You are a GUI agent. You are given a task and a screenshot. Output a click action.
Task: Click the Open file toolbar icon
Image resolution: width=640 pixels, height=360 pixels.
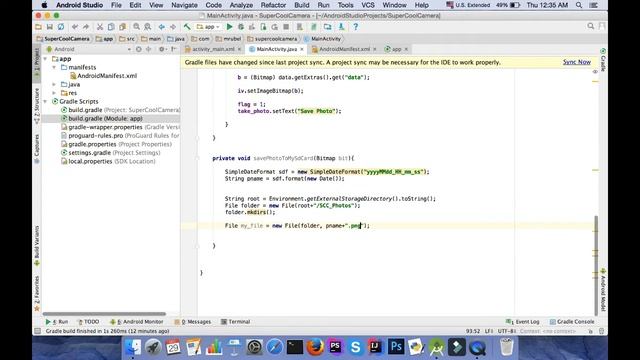[38, 27]
